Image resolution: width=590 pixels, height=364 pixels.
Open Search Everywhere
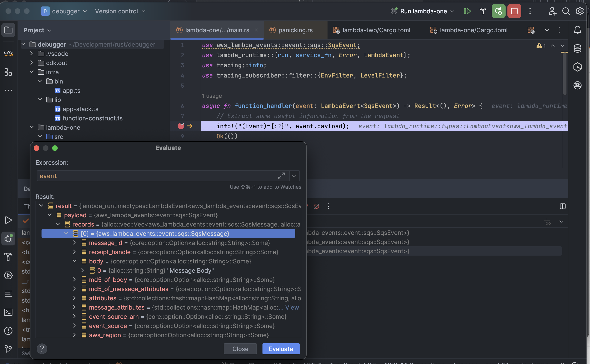(x=566, y=11)
